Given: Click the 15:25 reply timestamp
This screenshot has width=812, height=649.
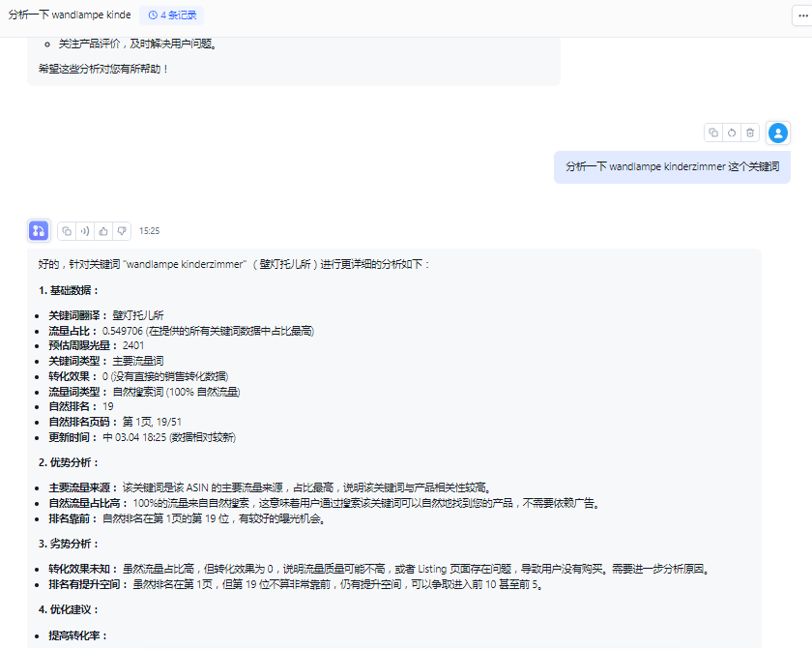Looking at the screenshot, I should 150,231.
